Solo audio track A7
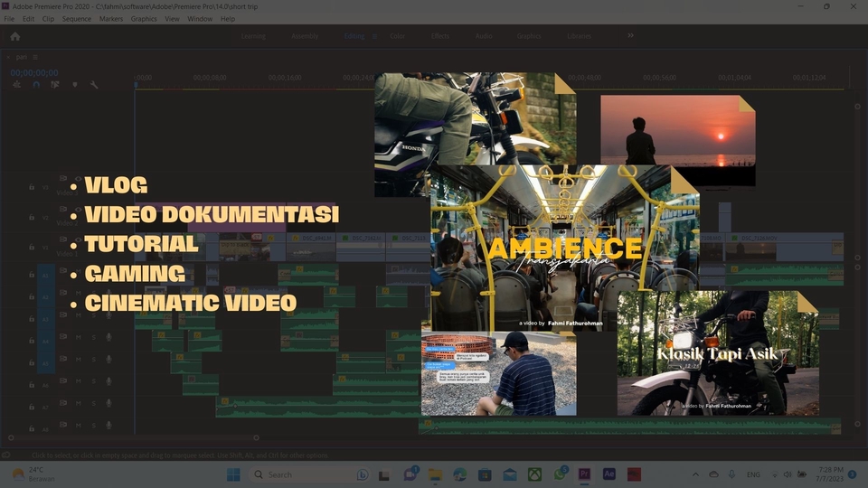The image size is (868, 488). 93,404
